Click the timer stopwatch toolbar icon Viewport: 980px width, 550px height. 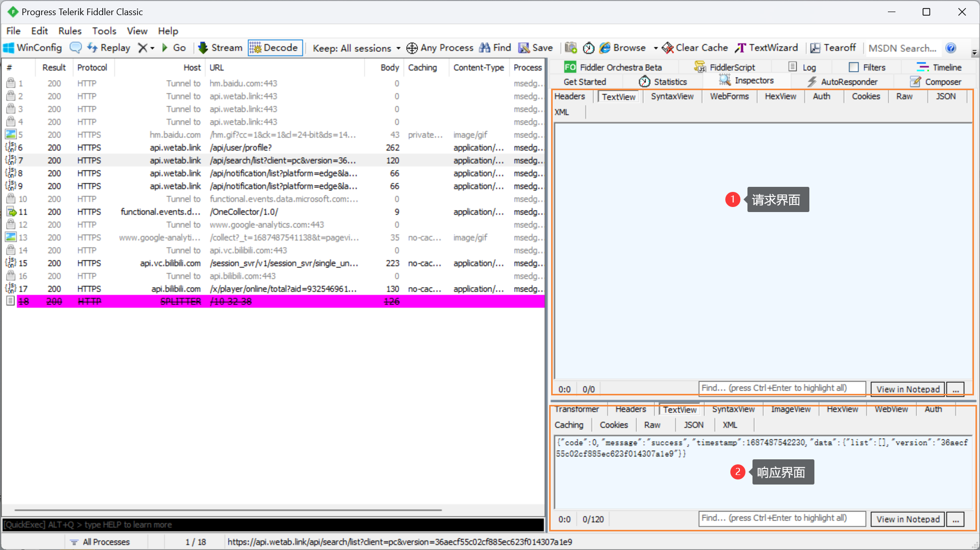(588, 48)
